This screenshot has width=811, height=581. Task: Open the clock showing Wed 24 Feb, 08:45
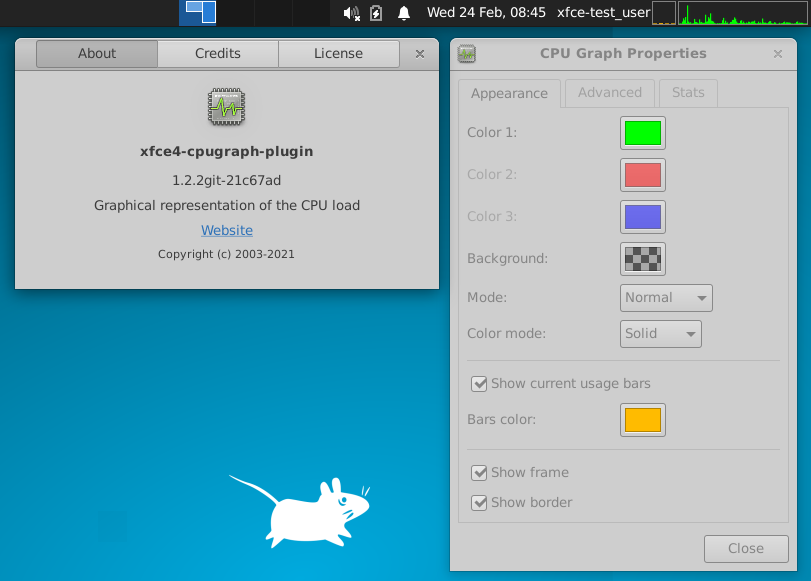point(486,13)
